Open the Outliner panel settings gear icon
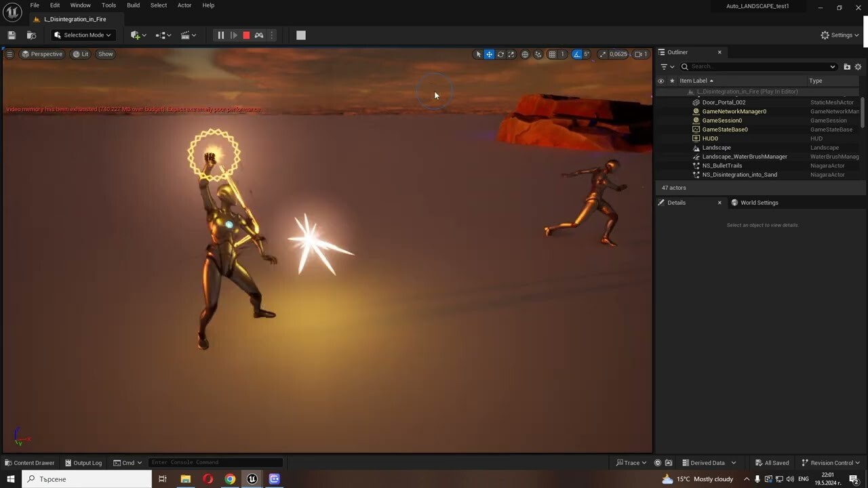The height and width of the screenshot is (488, 868). click(858, 66)
